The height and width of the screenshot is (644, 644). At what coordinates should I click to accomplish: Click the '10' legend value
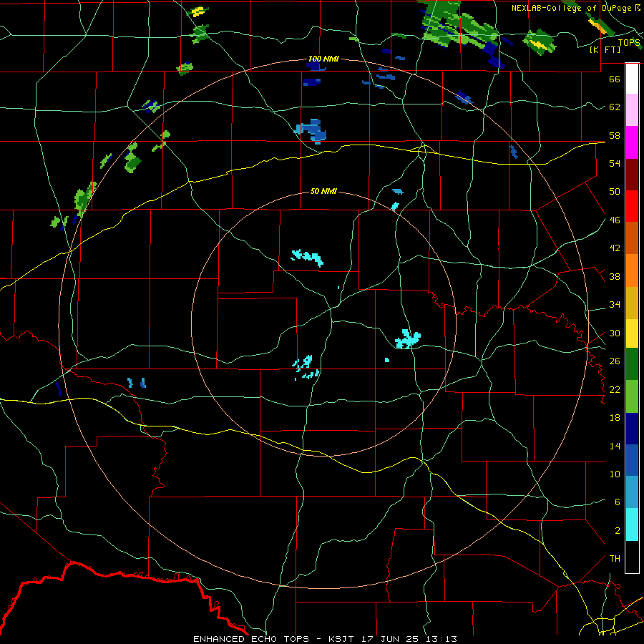(615, 474)
